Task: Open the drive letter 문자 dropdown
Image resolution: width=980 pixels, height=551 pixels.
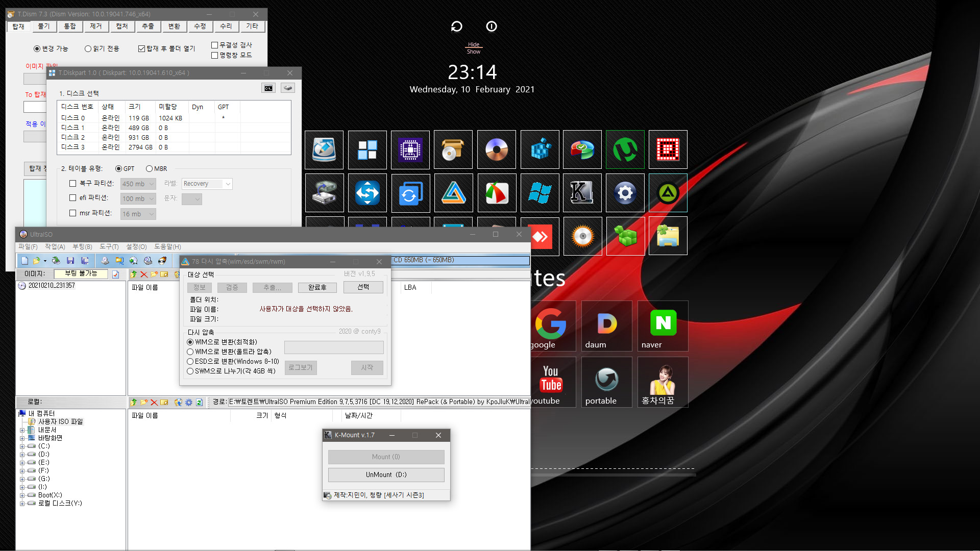Action: click(191, 198)
